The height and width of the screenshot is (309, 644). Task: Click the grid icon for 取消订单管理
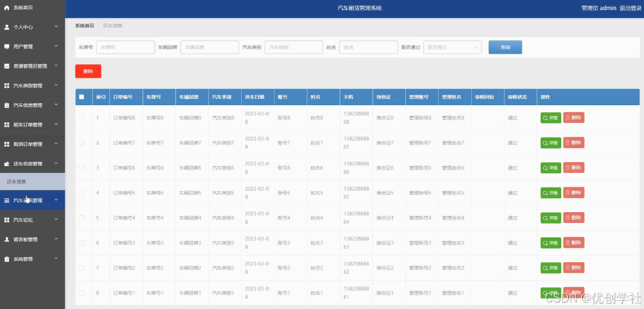click(x=6, y=144)
